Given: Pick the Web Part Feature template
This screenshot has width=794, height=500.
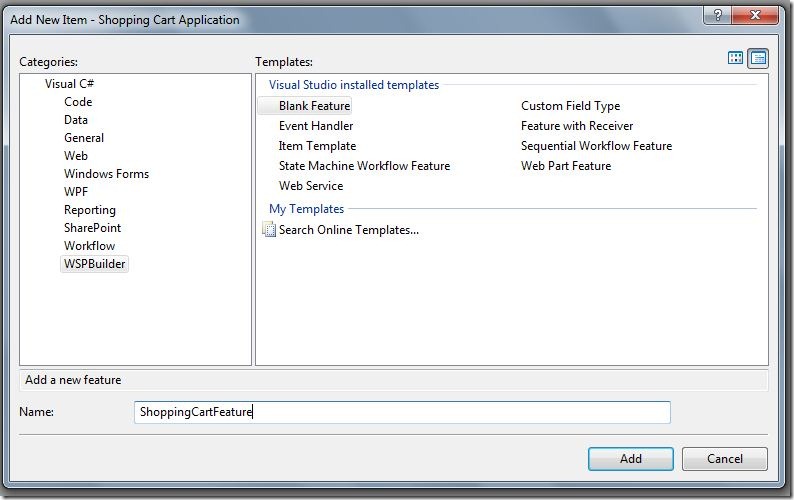Looking at the screenshot, I should pyautogui.click(x=566, y=166).
